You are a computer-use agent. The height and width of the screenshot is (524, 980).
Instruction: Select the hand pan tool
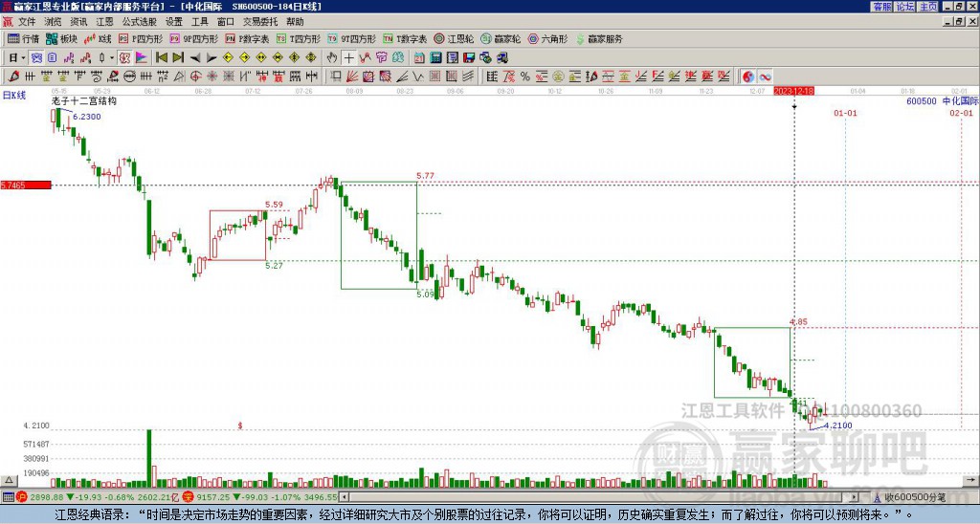click(x=332, y=57)
